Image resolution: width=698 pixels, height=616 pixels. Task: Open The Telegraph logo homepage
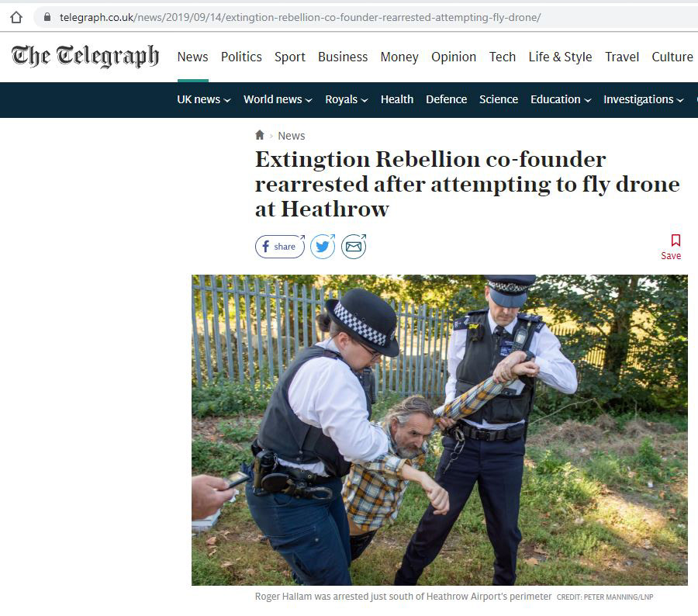(x=85, y=56)
